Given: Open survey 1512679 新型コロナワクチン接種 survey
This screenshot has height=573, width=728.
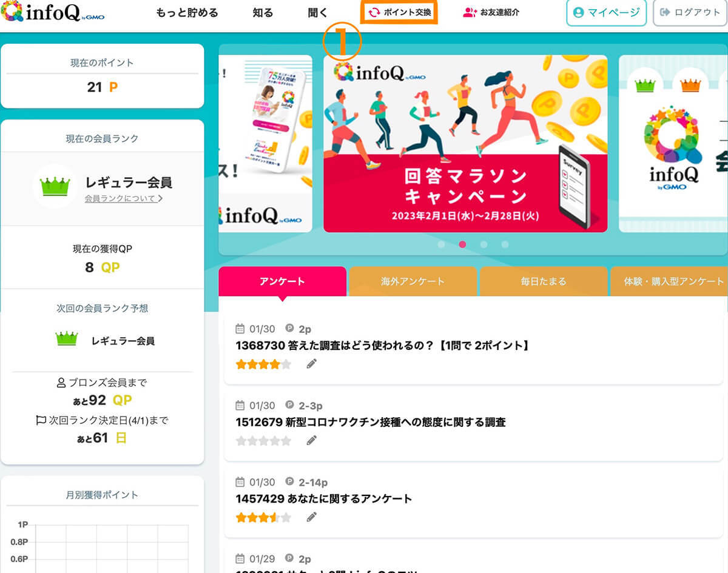Looking at the screenshot, I should (371, 422).
